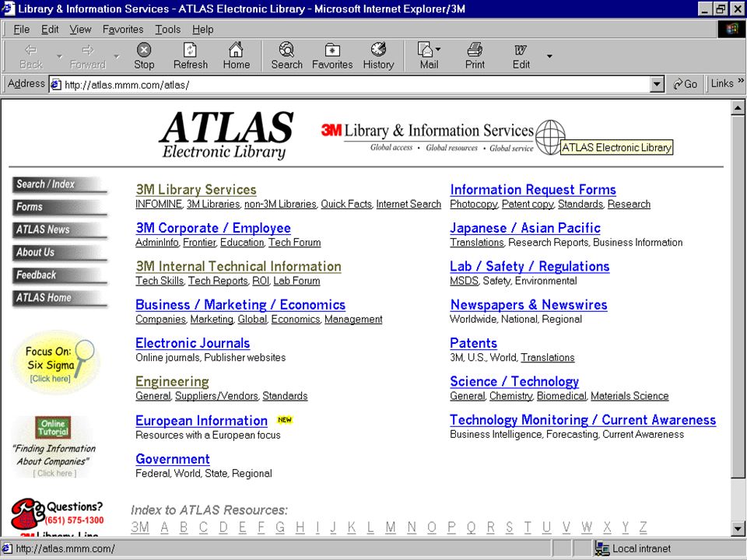The image size is (747, 560).
Task: Open the History toolbar icon
Action: (378, 50)
